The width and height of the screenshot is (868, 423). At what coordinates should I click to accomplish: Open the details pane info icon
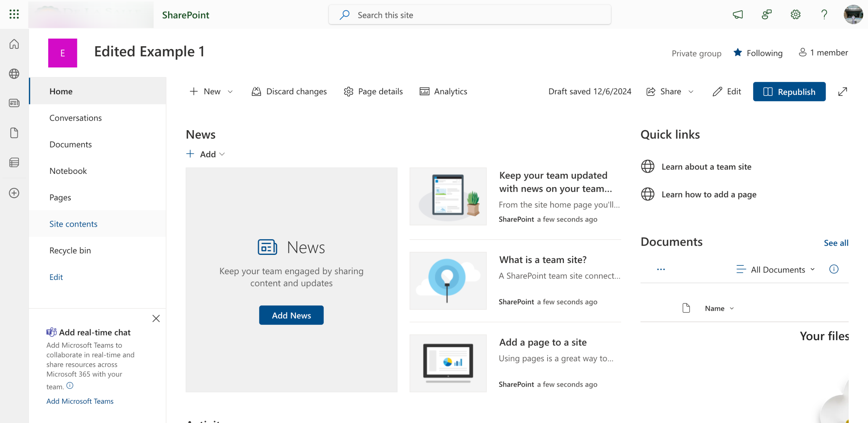pos(834,269)
